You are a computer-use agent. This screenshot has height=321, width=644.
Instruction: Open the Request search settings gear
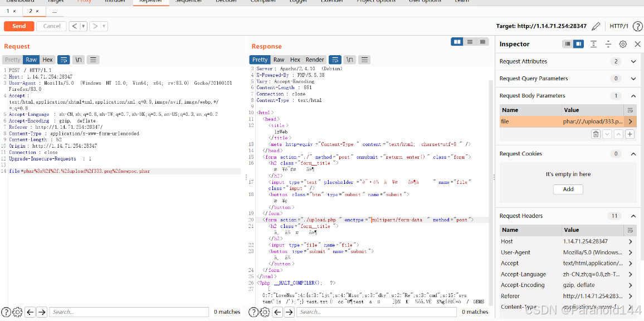17,312
